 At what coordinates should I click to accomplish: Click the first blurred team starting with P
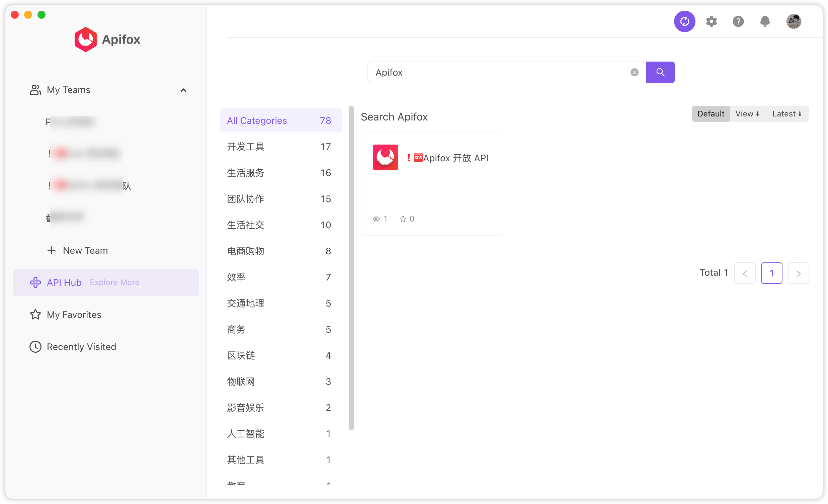click(70, 121)
